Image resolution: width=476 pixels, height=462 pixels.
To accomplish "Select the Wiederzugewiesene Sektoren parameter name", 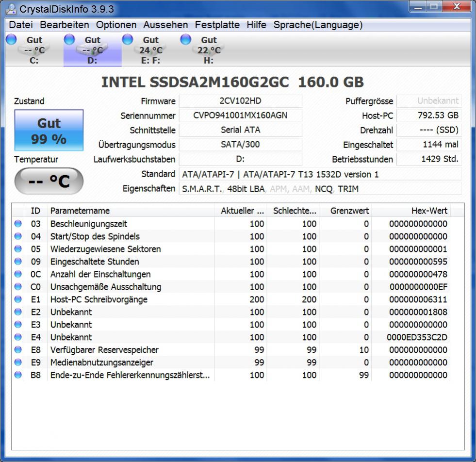I will 106,249.
